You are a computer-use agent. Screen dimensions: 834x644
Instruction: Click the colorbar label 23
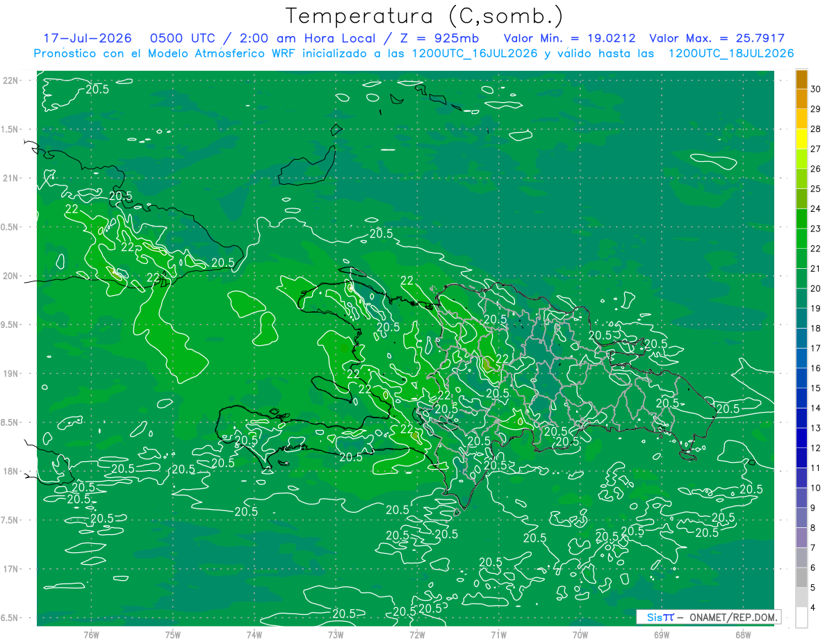[816, 229]
